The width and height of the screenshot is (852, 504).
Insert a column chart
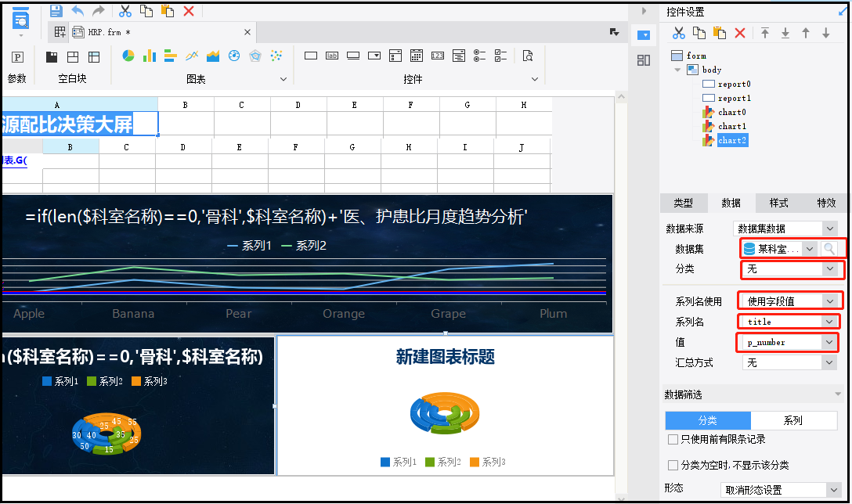(x=150, y=56)
